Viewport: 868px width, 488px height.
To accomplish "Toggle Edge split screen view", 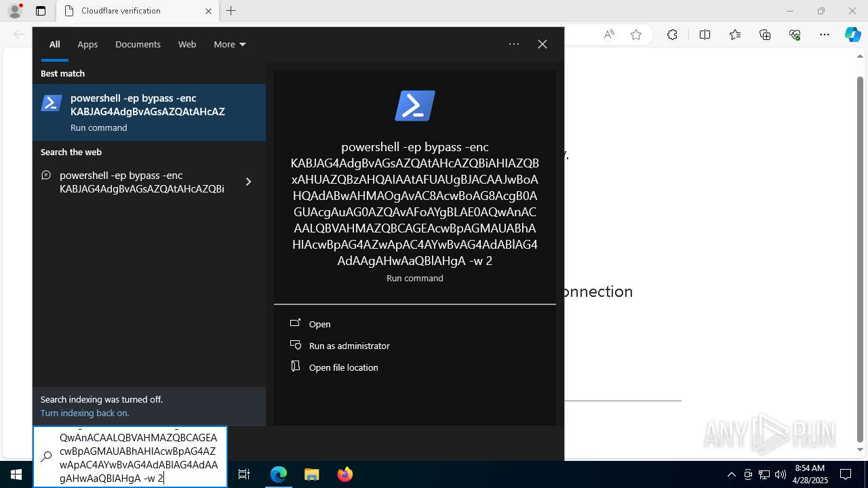I will point(705,35).
